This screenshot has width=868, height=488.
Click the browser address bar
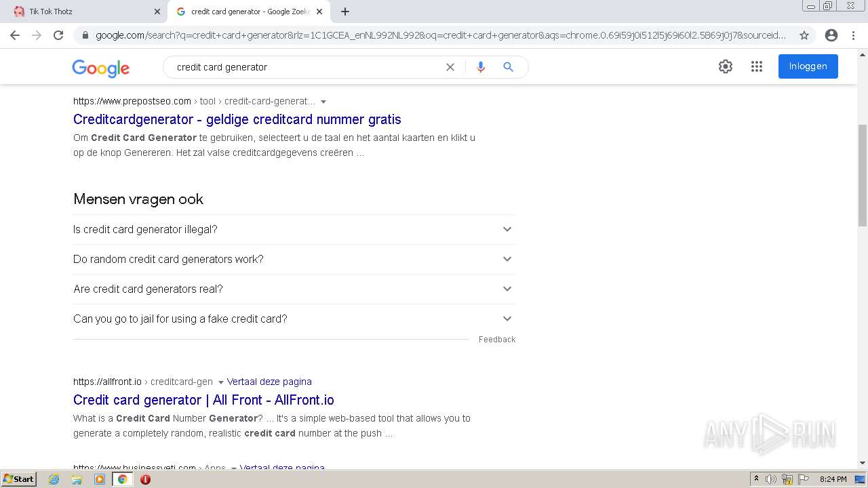[441, 35]
